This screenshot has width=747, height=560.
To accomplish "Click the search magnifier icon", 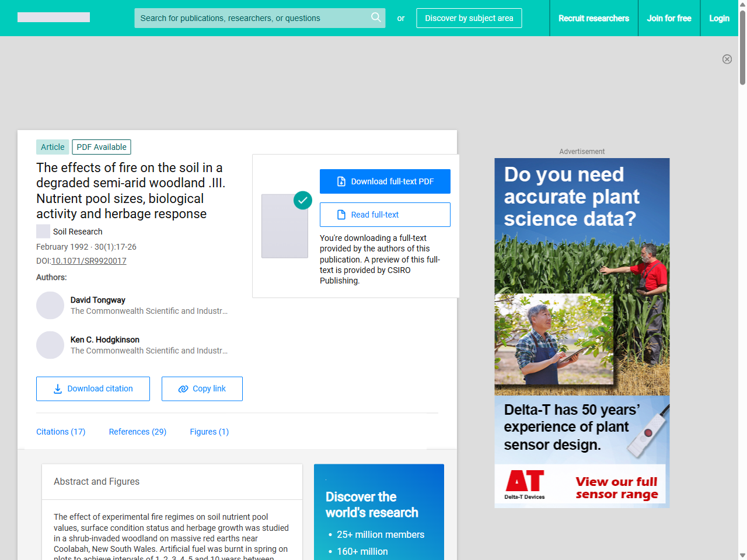I will [x=376, y=17].
